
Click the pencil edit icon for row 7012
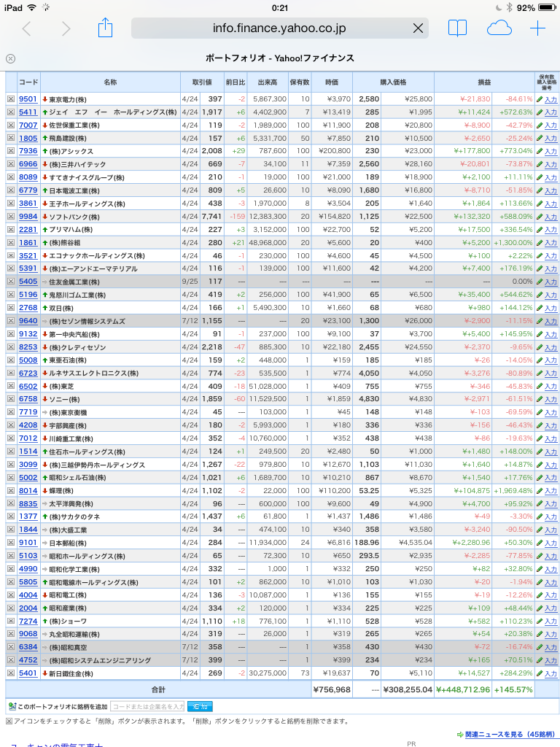[x=540, y=438]
